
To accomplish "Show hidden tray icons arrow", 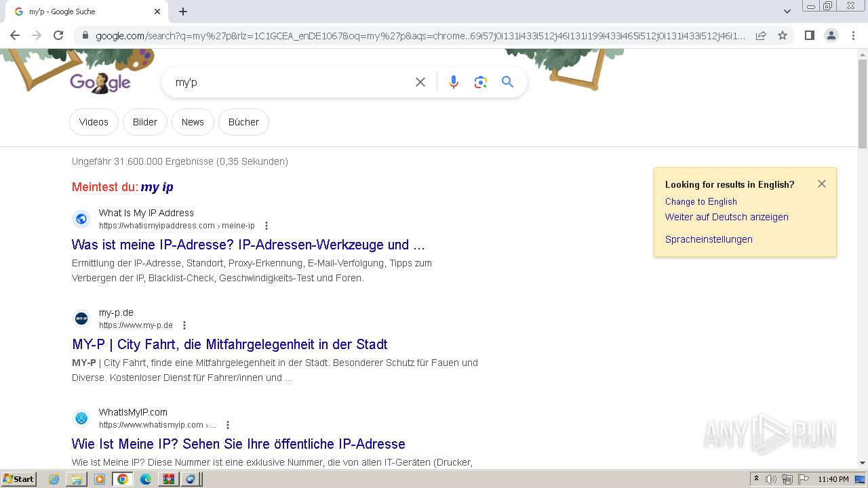I will 757,479.
